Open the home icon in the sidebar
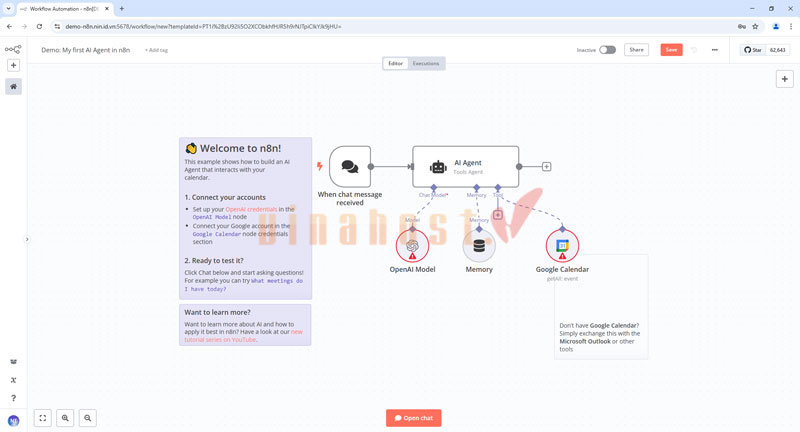The width and height of the screenshot is (800, 432). click(13, 87)
